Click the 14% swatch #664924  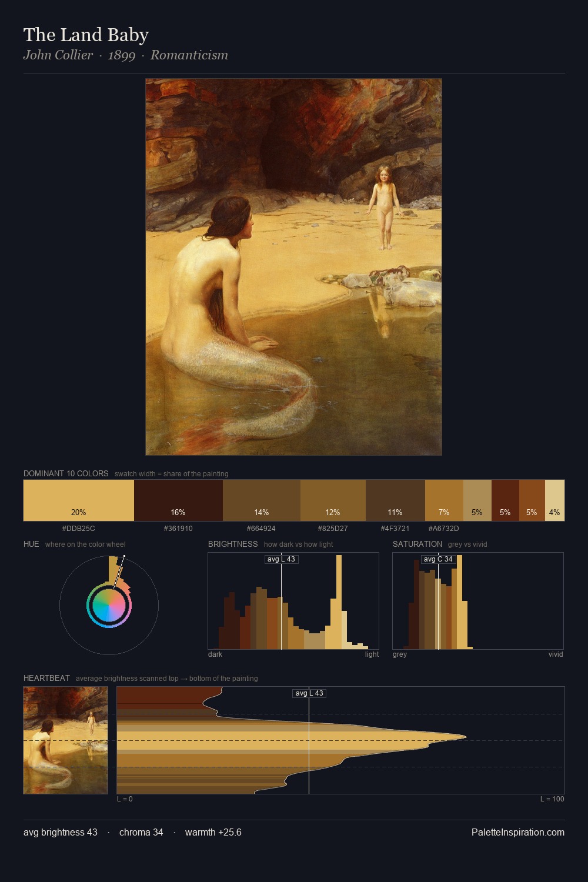tap(262, 500)
